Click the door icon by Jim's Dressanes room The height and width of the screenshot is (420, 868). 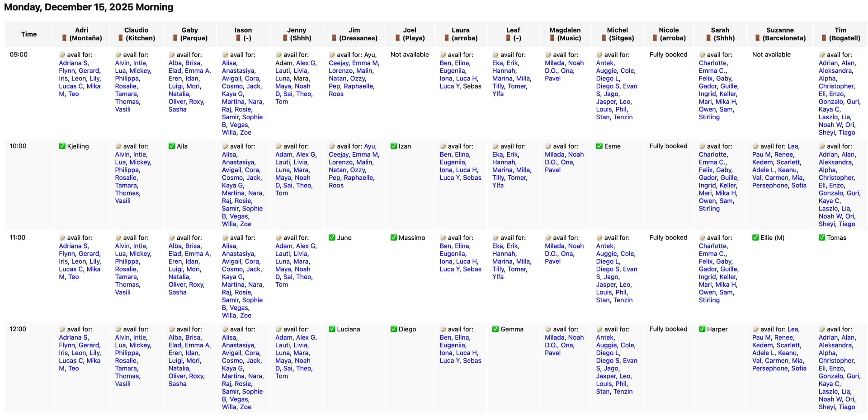pos(334,38)
